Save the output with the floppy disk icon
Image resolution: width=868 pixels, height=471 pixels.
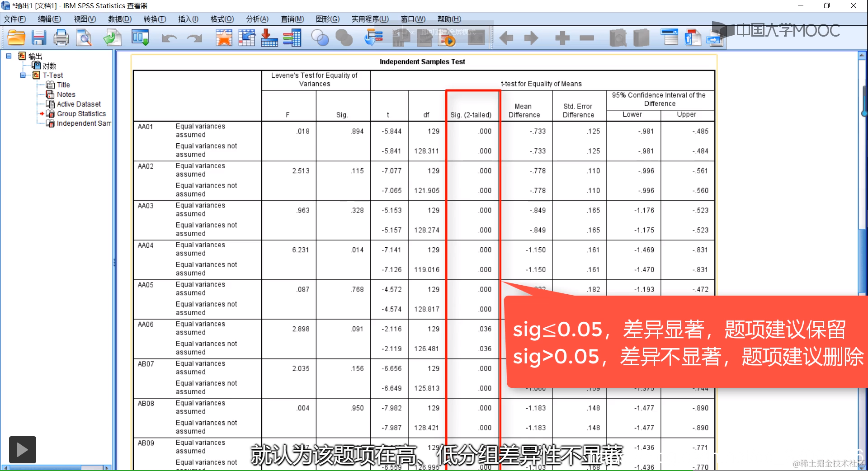39,38
